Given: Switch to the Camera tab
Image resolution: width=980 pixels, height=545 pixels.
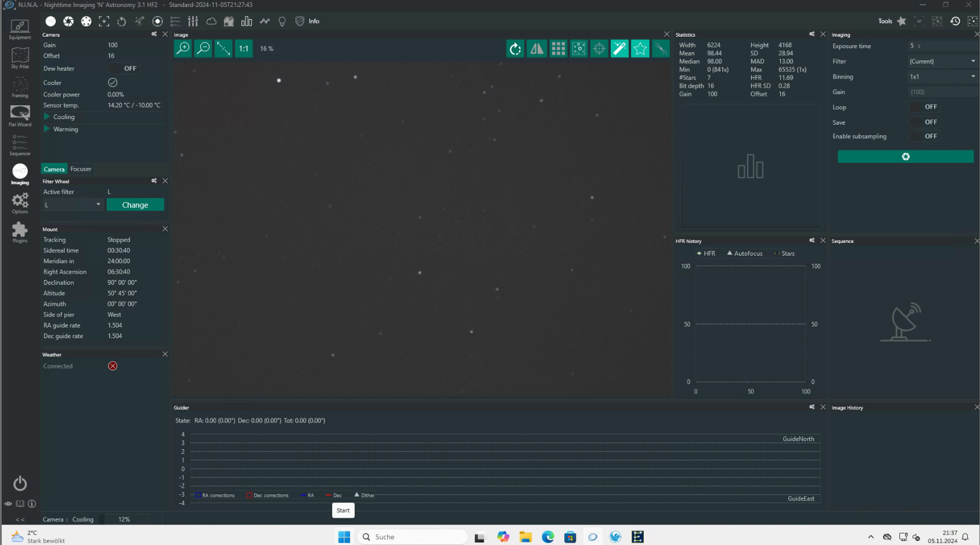Looking at the screenshot, I should 54,169.
